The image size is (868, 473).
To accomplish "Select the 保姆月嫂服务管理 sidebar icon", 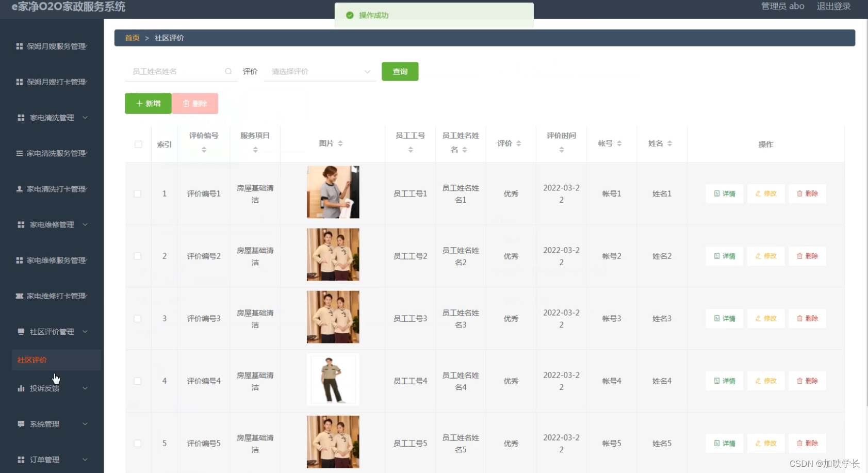I will pyautogui.click(x=21, y=46).
